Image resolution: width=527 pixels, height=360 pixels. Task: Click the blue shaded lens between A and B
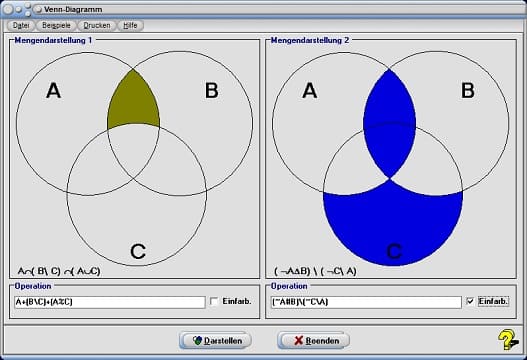[x=390, y=124]
